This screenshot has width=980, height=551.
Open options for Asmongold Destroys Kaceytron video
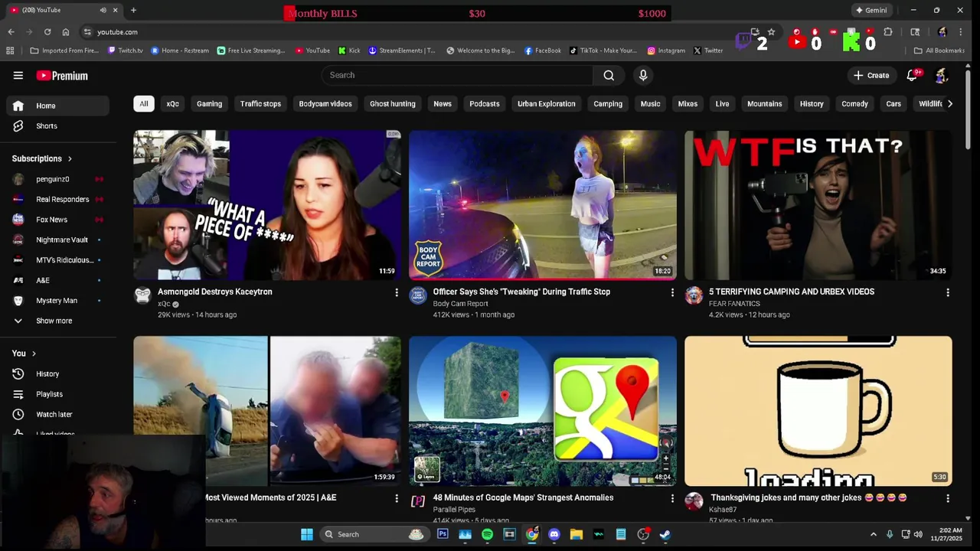[397, 292]
